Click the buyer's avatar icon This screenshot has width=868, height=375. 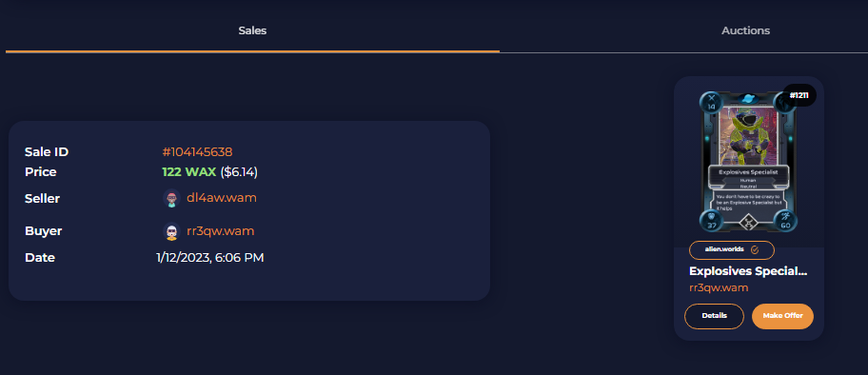point(171,231)
